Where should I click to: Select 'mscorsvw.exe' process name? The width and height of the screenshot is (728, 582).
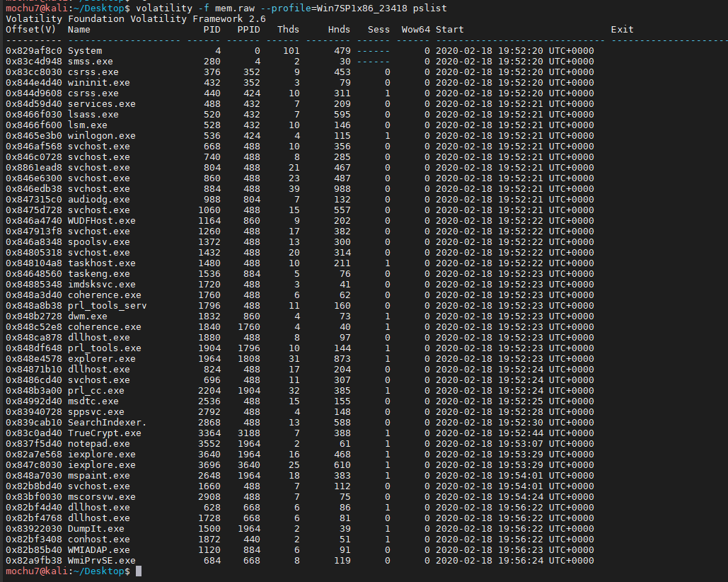coord(102,496)
